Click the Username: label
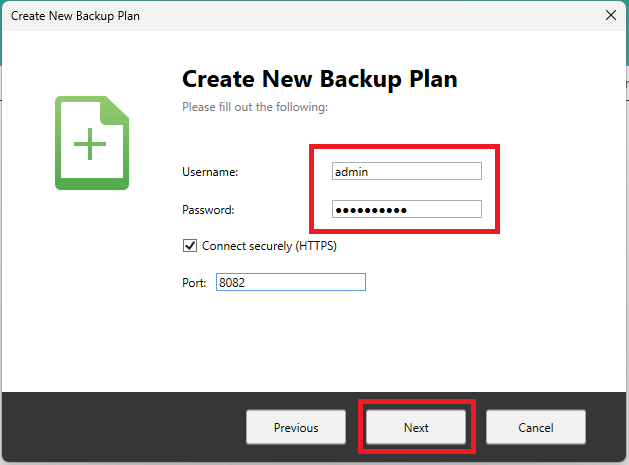629x465 pixels. pos(210,172)
